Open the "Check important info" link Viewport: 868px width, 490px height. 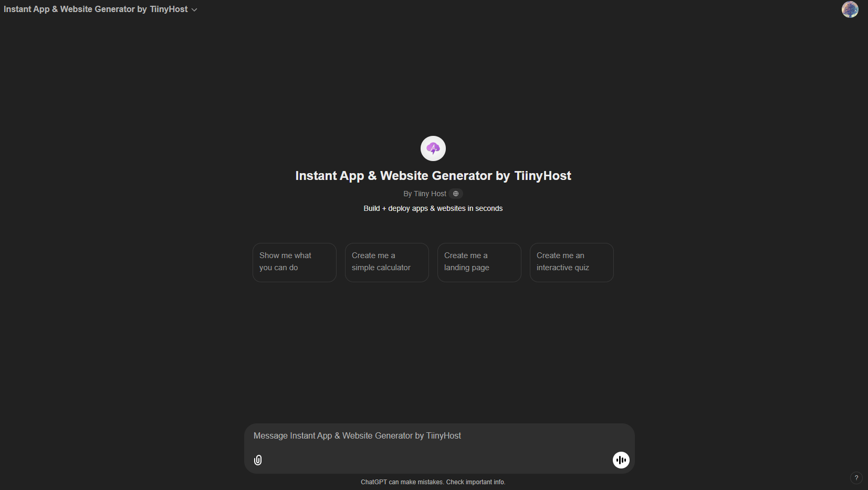(x=476, y=482)
